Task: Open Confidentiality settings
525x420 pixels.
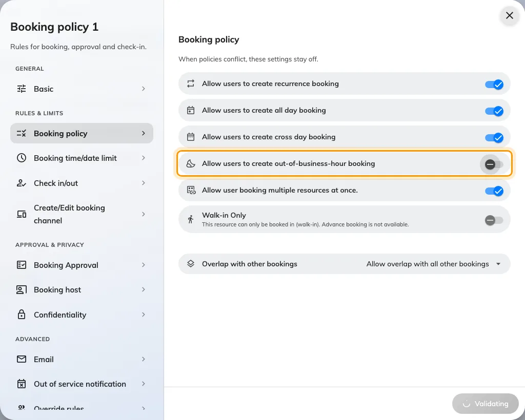Action: [82, 314]
